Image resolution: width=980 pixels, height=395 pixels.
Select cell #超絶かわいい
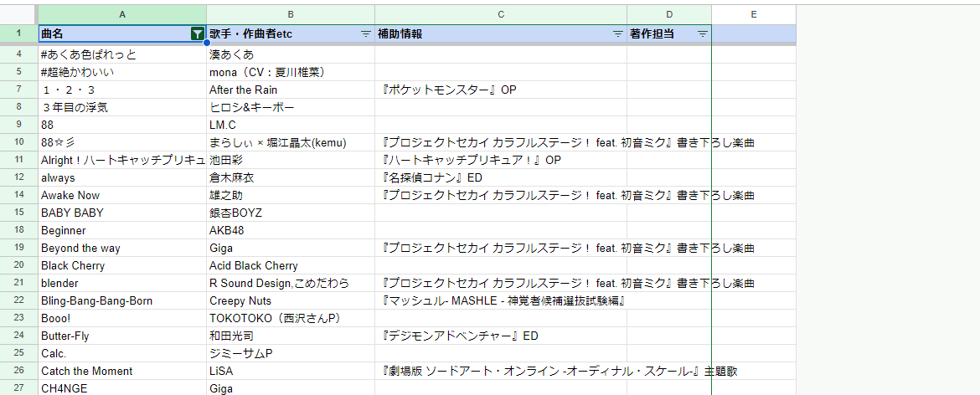(122, 72)
